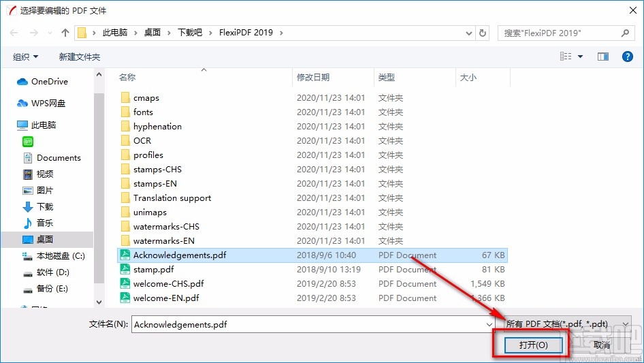Select the hyphenation folder icon

[125, 127]
